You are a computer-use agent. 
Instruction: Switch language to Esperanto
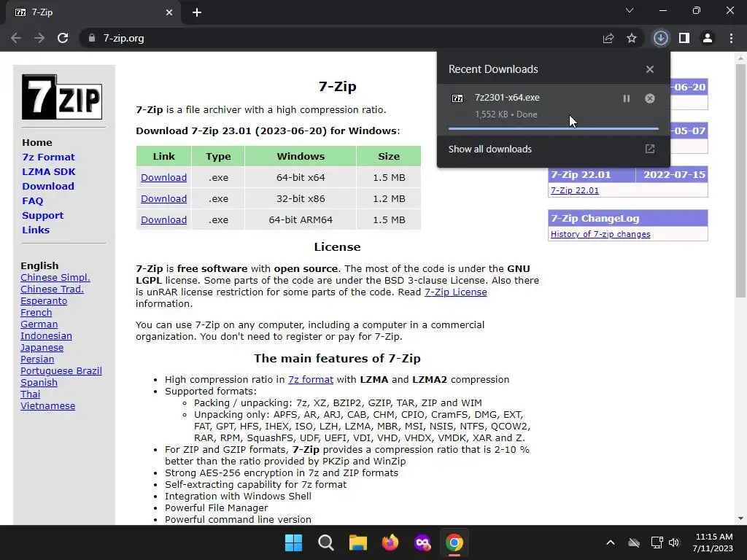coord(44,301)
